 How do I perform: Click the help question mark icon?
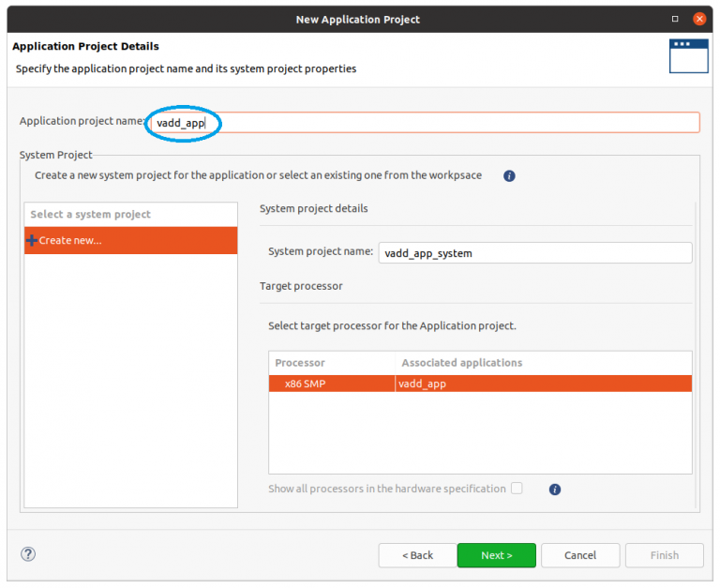pyautogui.click(x=28, y=554)
